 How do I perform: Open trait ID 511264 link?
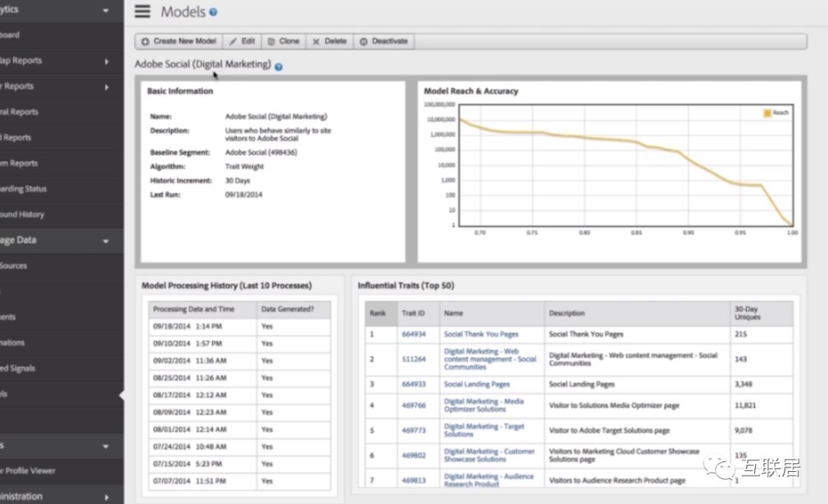[x=413, y=359]
